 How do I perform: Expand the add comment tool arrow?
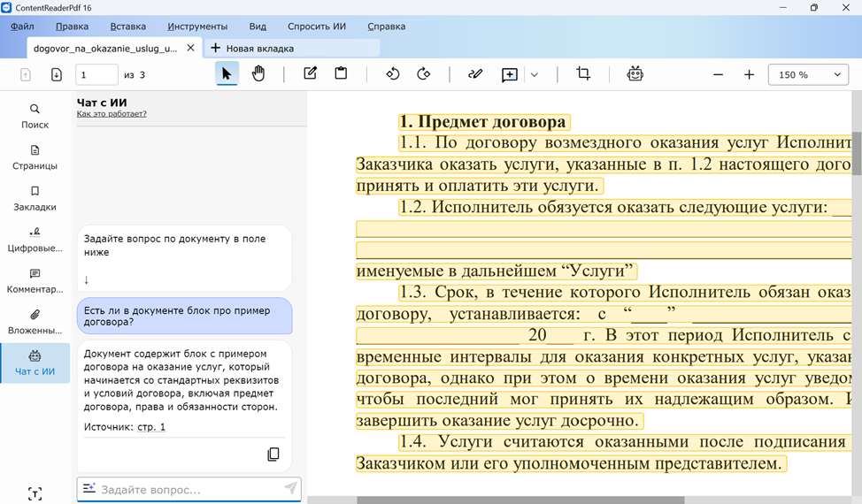pos(535,75)
